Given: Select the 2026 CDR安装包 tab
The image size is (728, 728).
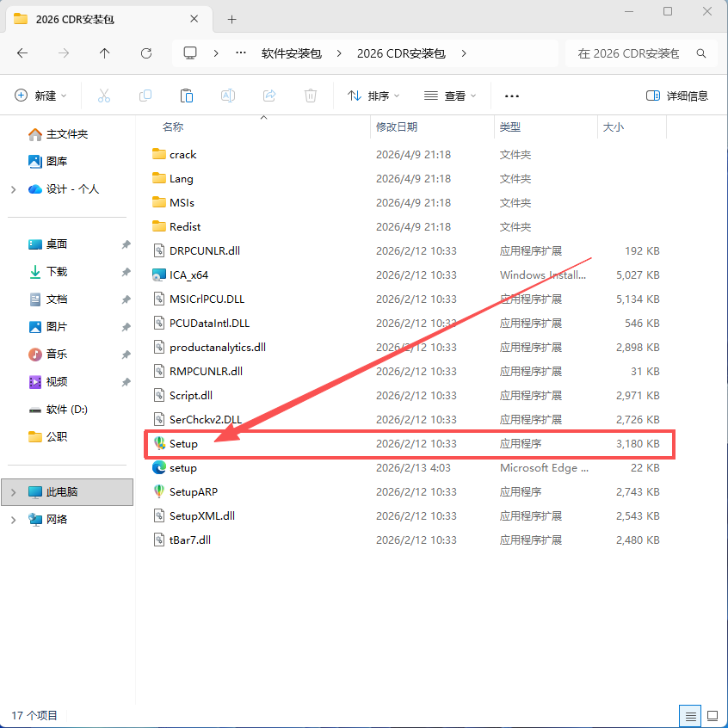Looking at the screenshot, I should (x=109, y=19).
